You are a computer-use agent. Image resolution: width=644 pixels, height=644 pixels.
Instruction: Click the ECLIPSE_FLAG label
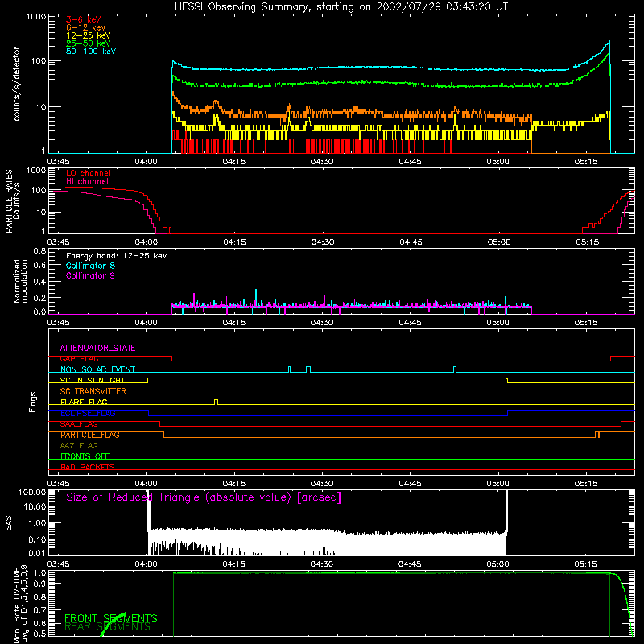point(88,413)
